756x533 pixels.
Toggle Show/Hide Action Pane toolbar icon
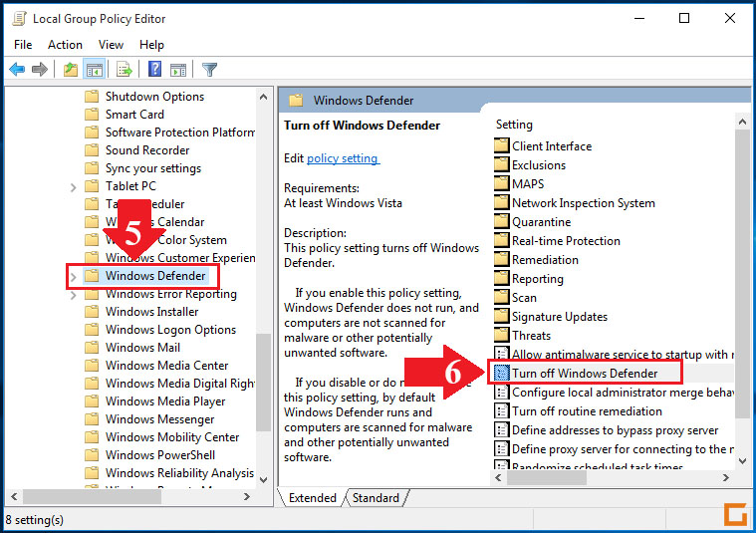click(178, 70)
